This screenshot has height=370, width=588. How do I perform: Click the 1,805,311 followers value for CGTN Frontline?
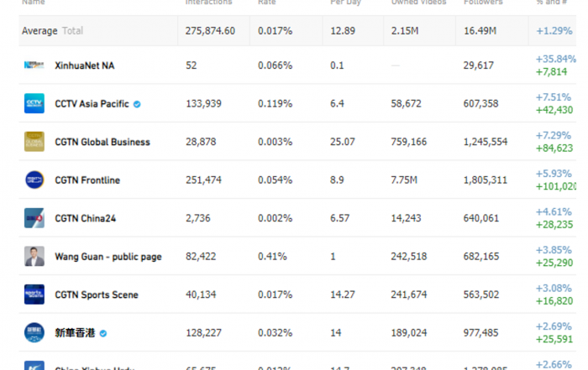(486, 180)
